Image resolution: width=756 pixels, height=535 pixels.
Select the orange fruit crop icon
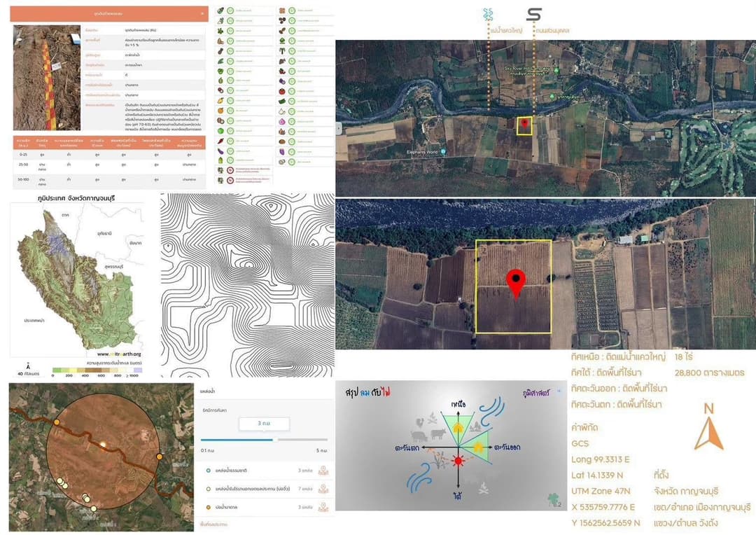pos(220,111)
